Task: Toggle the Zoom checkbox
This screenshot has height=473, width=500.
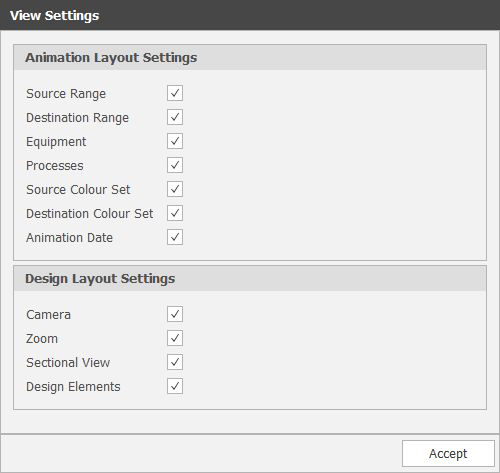Action: click(x=175, y=338)
